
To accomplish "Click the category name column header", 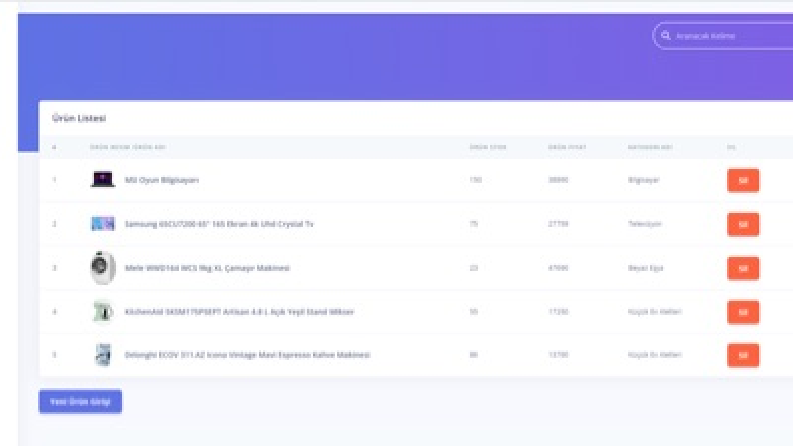I will 650,147.
